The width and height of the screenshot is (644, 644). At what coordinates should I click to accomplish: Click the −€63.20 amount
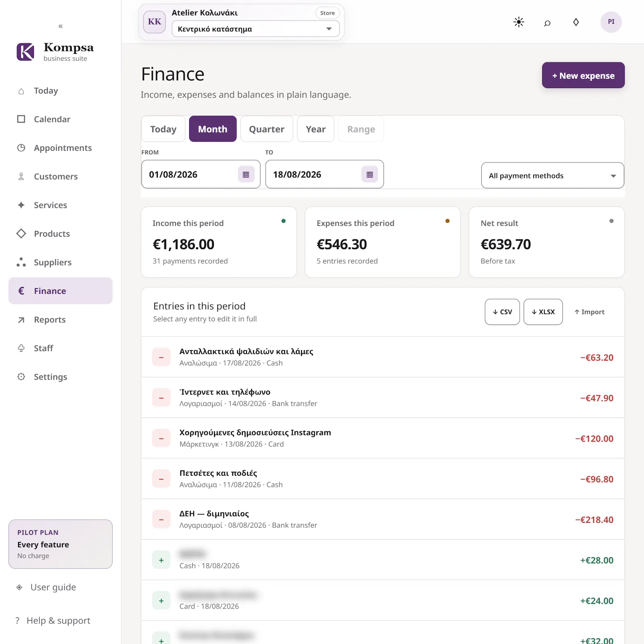597,357
